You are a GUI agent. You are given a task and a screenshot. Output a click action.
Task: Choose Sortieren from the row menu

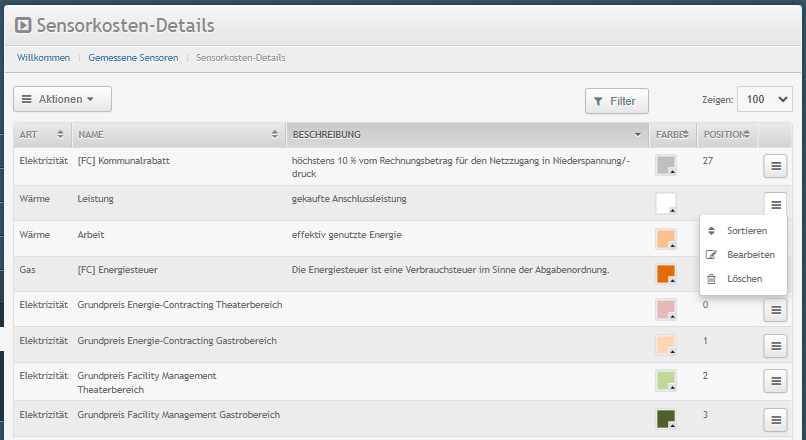[x=743, y=231]
